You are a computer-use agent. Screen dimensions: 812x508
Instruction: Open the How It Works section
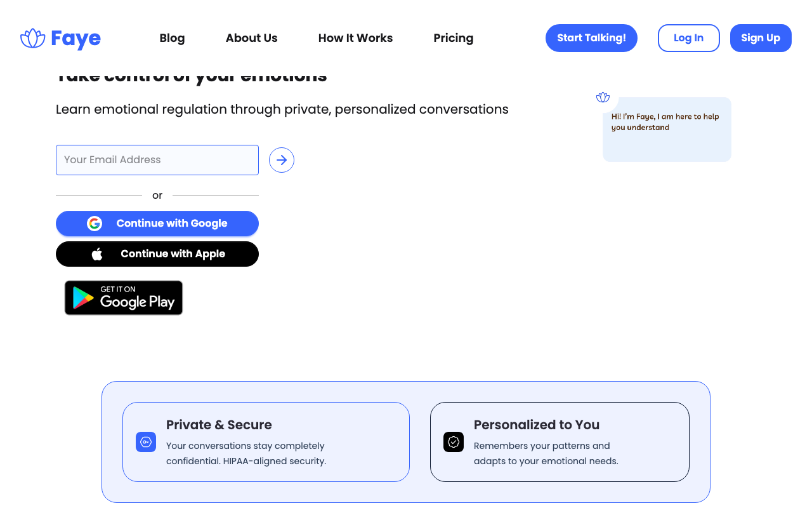355,38
